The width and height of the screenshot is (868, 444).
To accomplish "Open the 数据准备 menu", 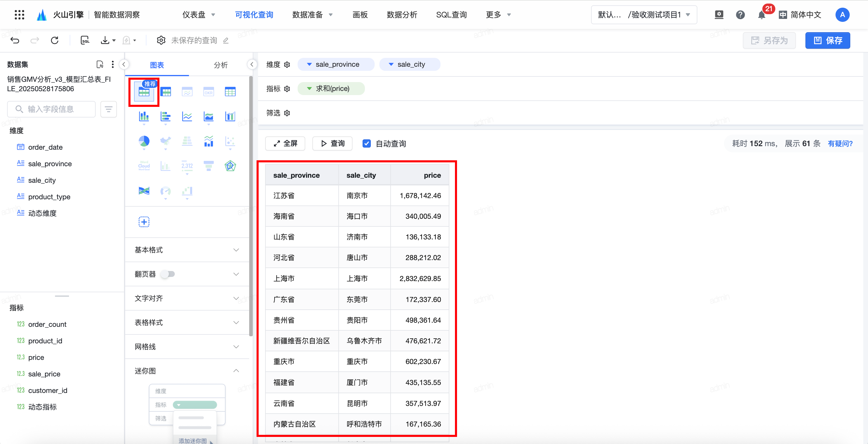I will pyautogui.click(x=312, y=15).
